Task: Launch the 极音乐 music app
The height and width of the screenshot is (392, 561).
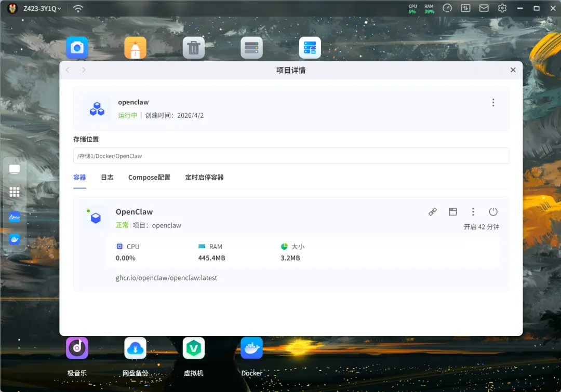Action: click(x=77, y=348)
